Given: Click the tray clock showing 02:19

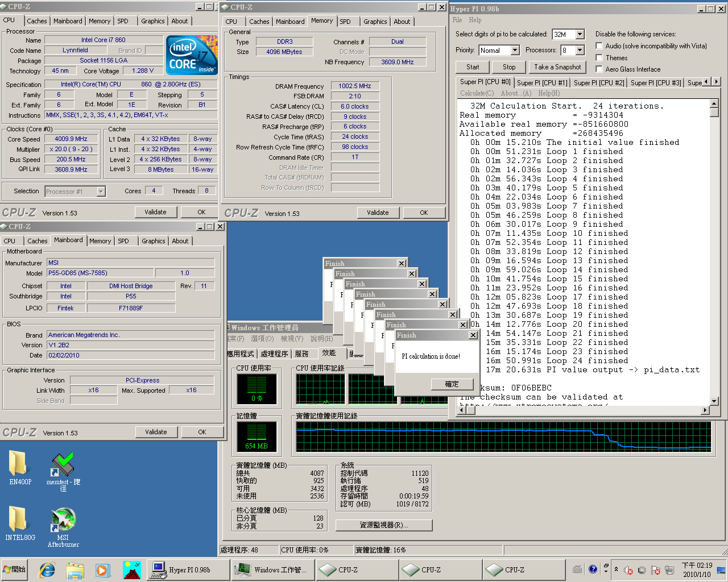Looking at the screenshot, I should pyautogui.click(x=697, y=569).
